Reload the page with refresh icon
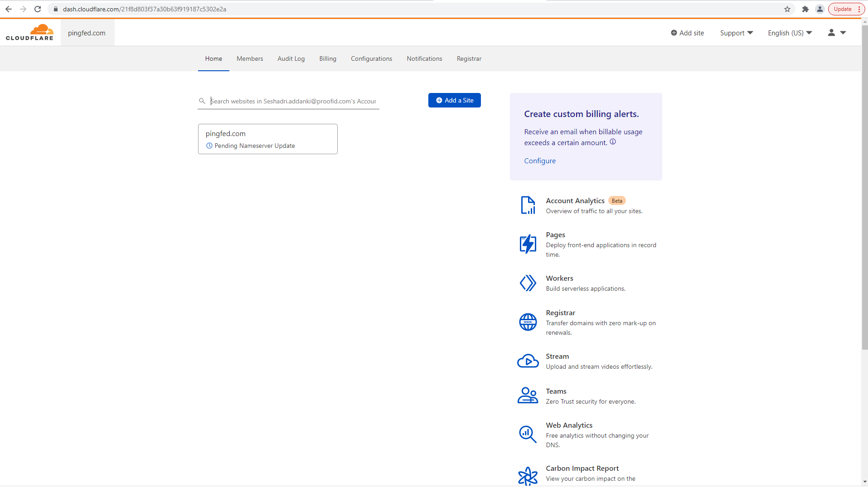Image resolution: width=868 pixels, height=488 pixels. tap(38, 9)
